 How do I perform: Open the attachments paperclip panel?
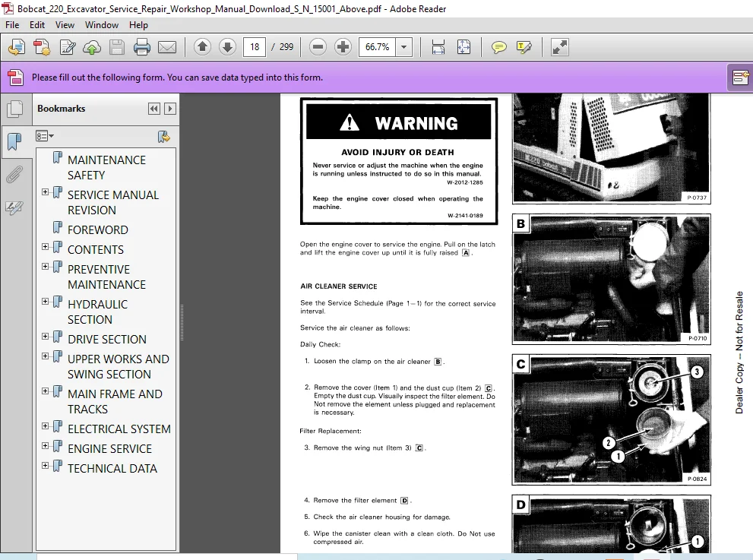[15, 175]
